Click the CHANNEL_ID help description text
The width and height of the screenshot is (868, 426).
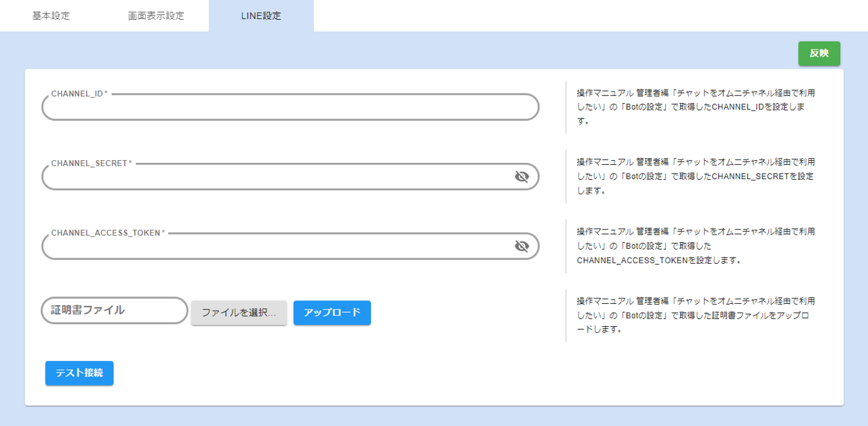695,107
